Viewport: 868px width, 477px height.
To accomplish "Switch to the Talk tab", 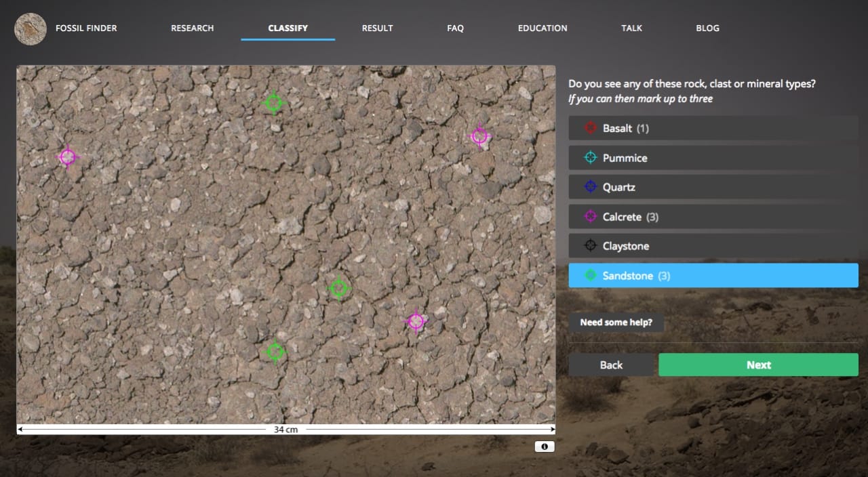I will tap(631, 28).
